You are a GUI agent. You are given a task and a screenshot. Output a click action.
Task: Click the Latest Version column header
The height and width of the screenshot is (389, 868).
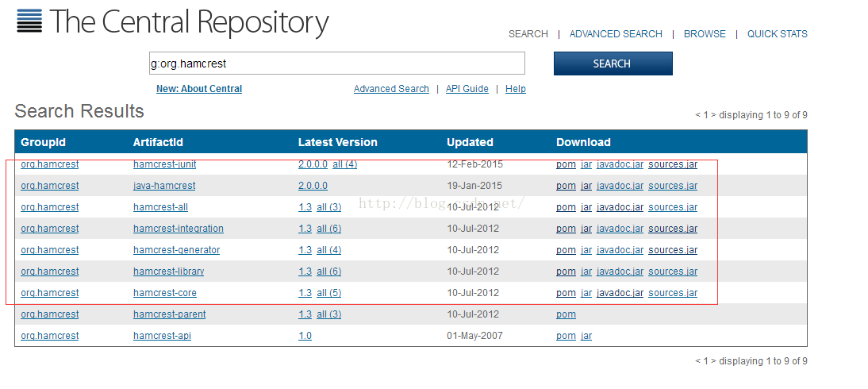[338, 142]
